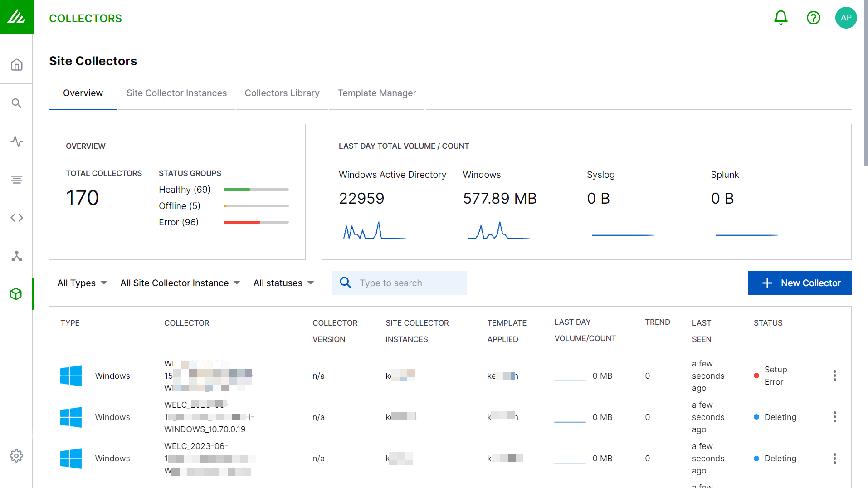This screenshot has height=488, width=868.
Task: Click the Error (96) status group
Action: click(179, 222)
